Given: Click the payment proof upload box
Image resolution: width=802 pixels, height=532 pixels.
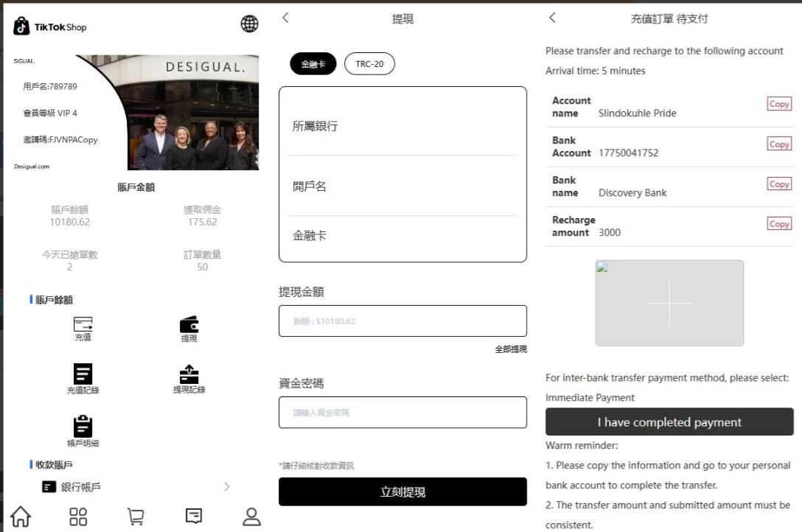Looking at the screenshot, I should pyautogui.click(x=669, y=303).
